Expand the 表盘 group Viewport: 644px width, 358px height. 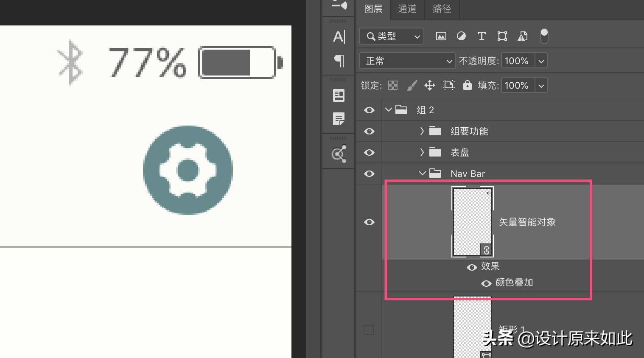click(422, 152)
